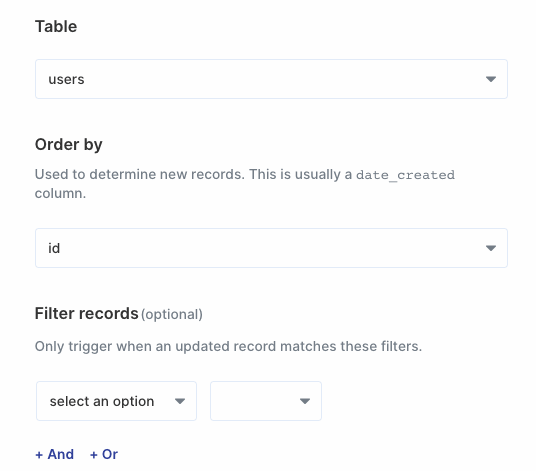
Task: Add an And filter condition
Action: 55,454
